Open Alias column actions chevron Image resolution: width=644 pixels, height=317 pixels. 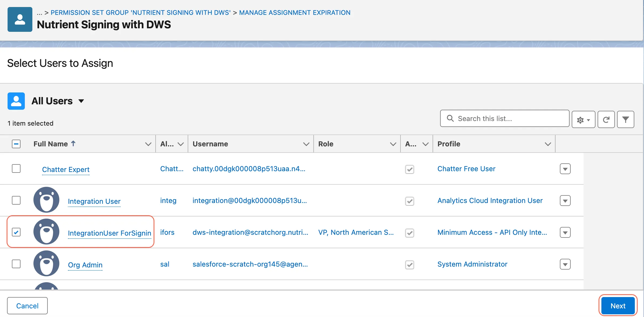(180, 144)
